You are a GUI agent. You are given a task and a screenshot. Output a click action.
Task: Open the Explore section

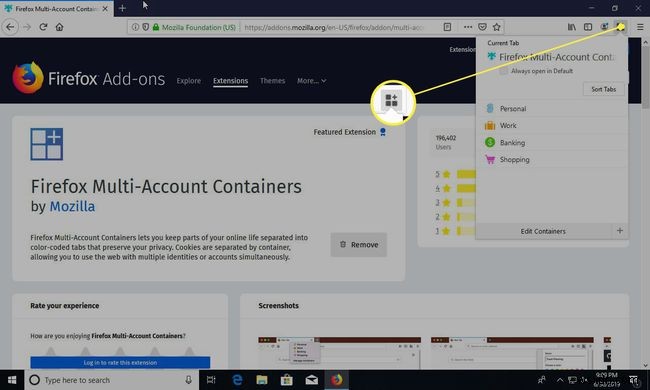189,81
